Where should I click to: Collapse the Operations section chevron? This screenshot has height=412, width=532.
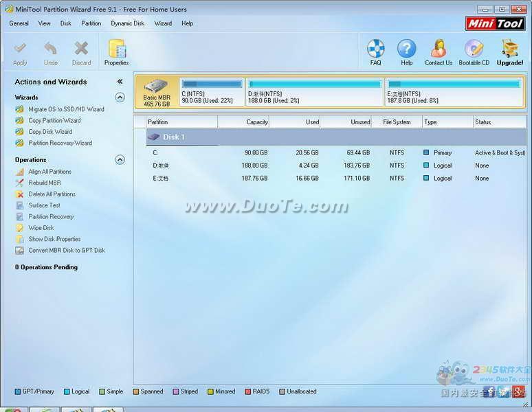[120, 160]
